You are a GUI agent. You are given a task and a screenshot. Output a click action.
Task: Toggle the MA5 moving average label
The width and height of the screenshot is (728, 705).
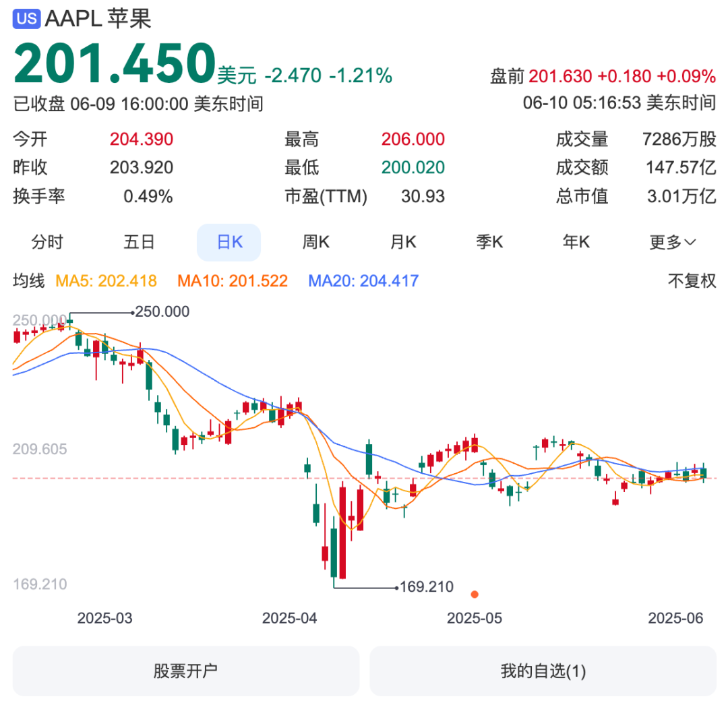[106, 281]
